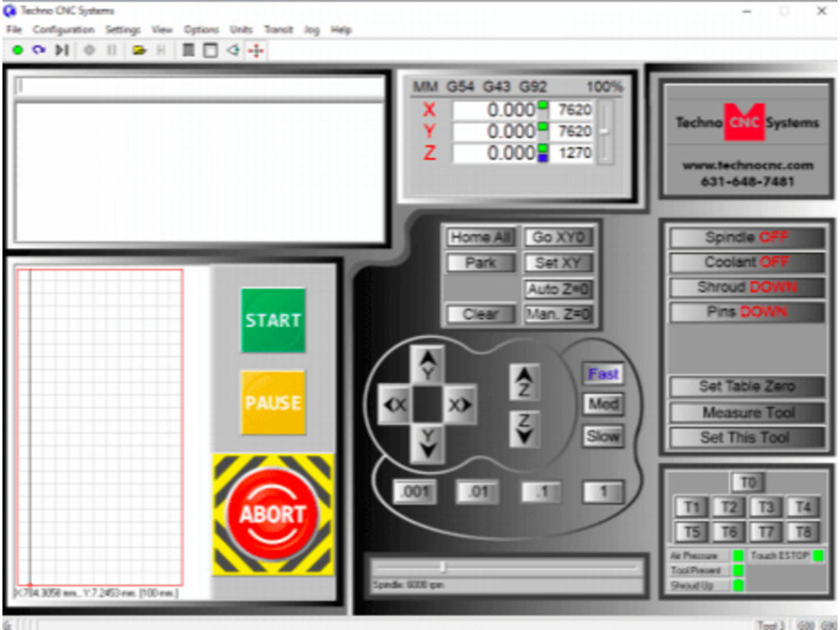Screen dimensions: 840x630
Task: Toggle the Pins DOWN switch
Action: pos(746,313)
